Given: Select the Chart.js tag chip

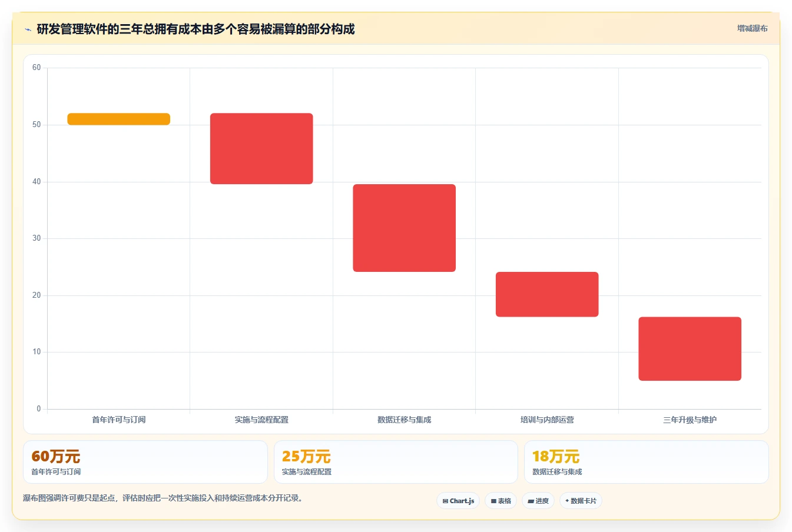Looking at the screenshot, I should 458,501.
